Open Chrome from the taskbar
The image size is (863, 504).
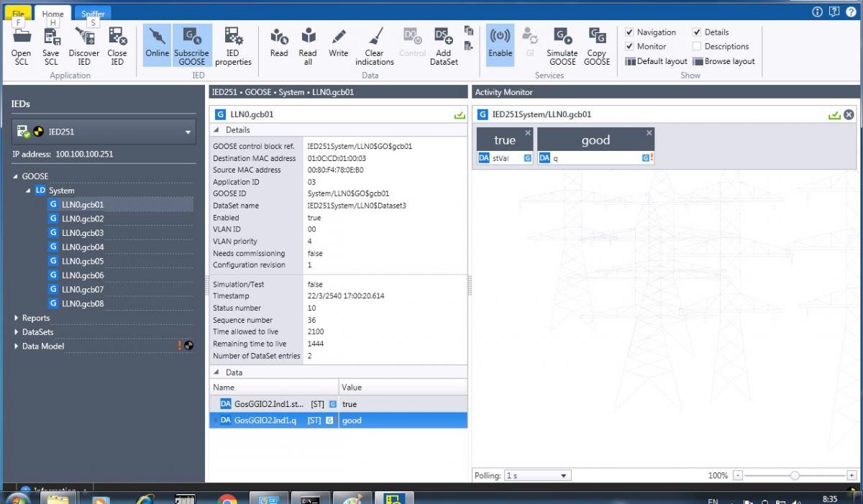pos(227,499)
